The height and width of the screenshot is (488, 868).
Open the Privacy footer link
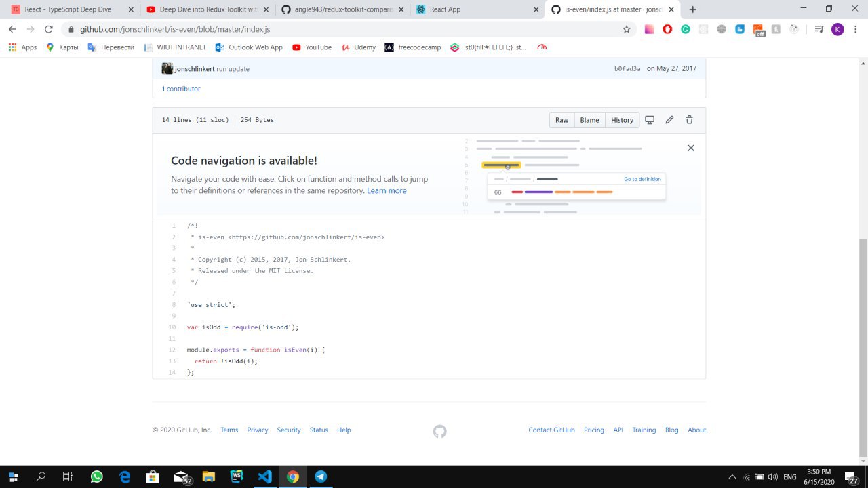point(258,430)
